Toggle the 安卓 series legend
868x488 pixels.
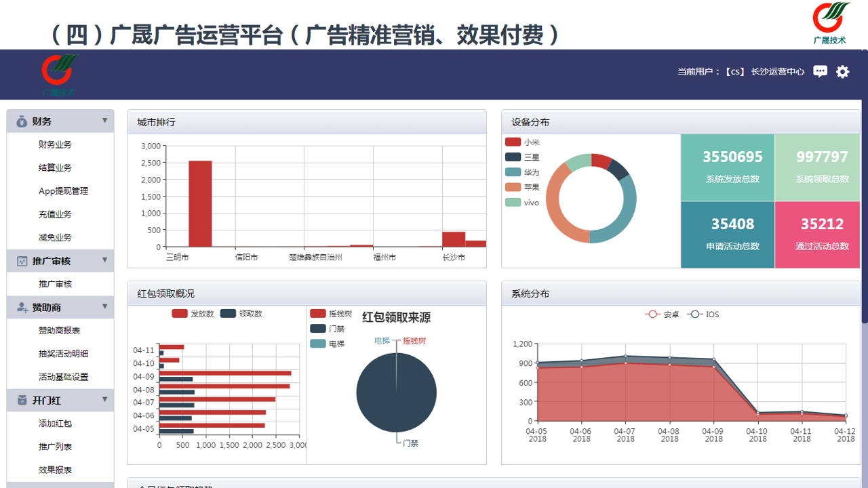(663, 314)
